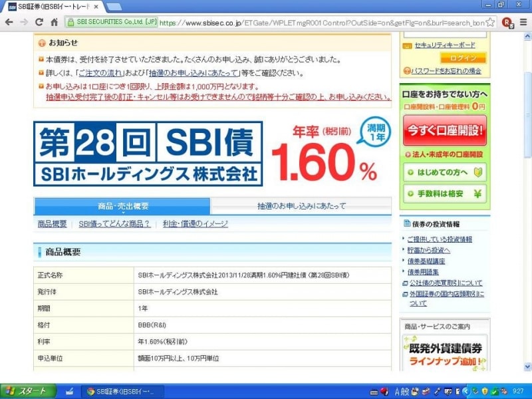Open the ご提供している投資情報 link
532x399 pixels.
440,239
